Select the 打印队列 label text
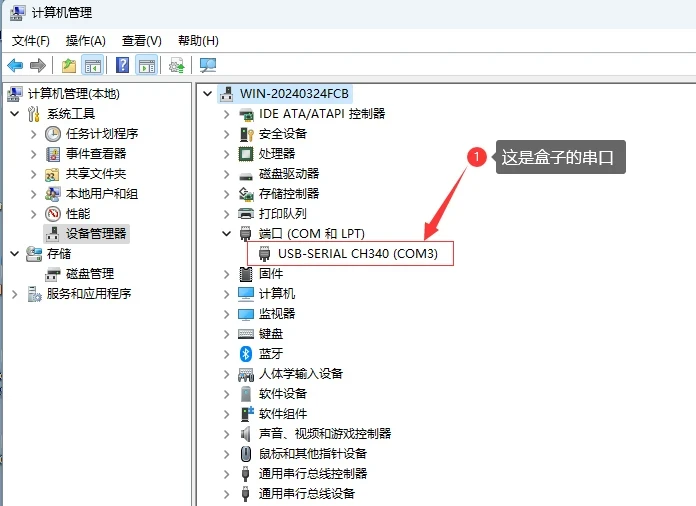This screenshot has width=696, height=506. coord(283,214)
